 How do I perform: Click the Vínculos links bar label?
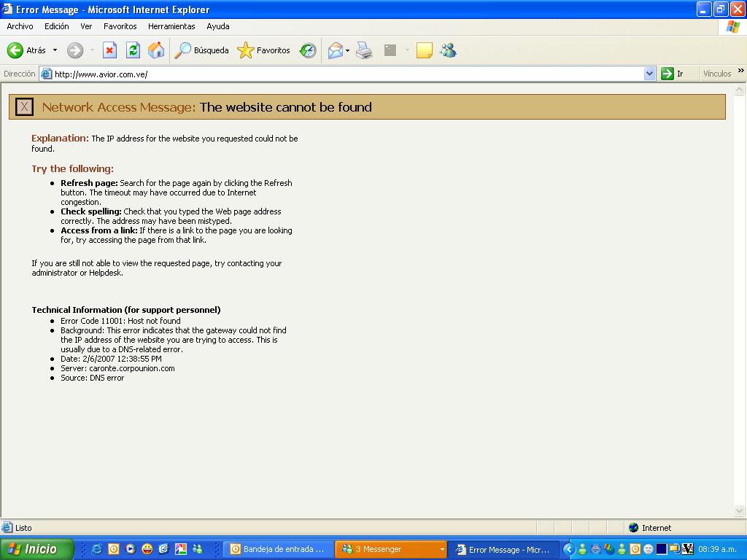tap(717, 74)
